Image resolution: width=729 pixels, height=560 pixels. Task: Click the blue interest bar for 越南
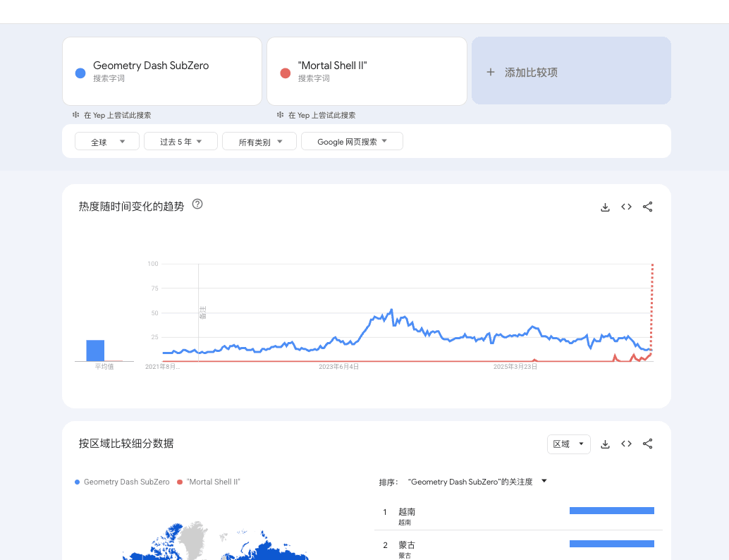click(612, 511)
